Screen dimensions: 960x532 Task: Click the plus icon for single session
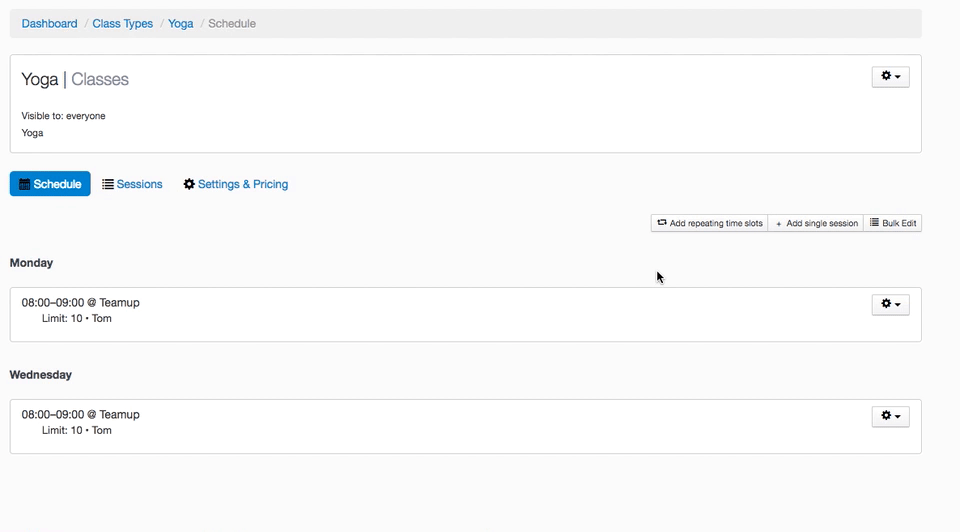(779, 224)
